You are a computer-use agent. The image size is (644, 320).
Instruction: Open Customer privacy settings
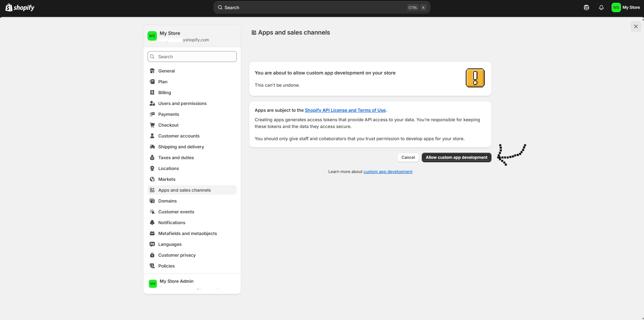coord(192,255)
